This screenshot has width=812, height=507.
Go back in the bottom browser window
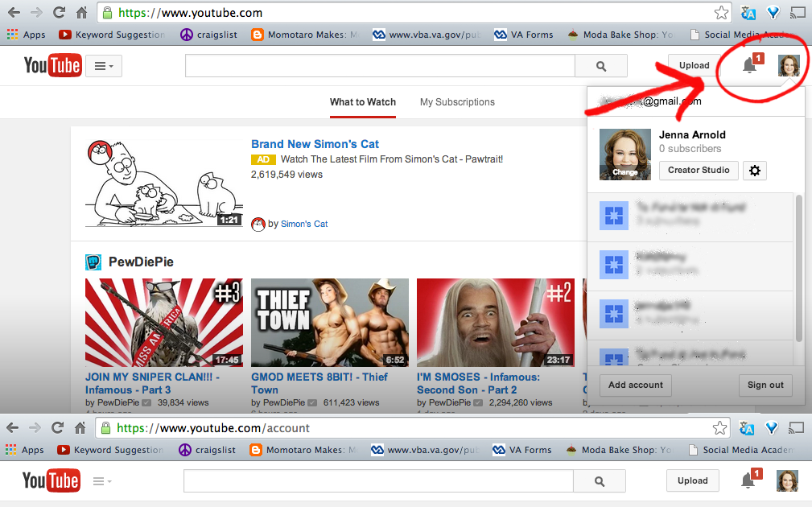point(12,428)
